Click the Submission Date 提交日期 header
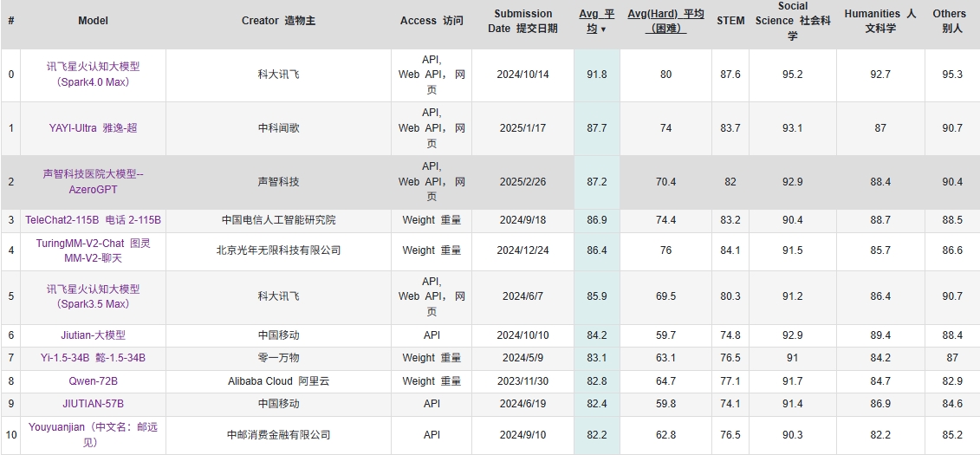 pyautogui.click(x=523, y=22)
